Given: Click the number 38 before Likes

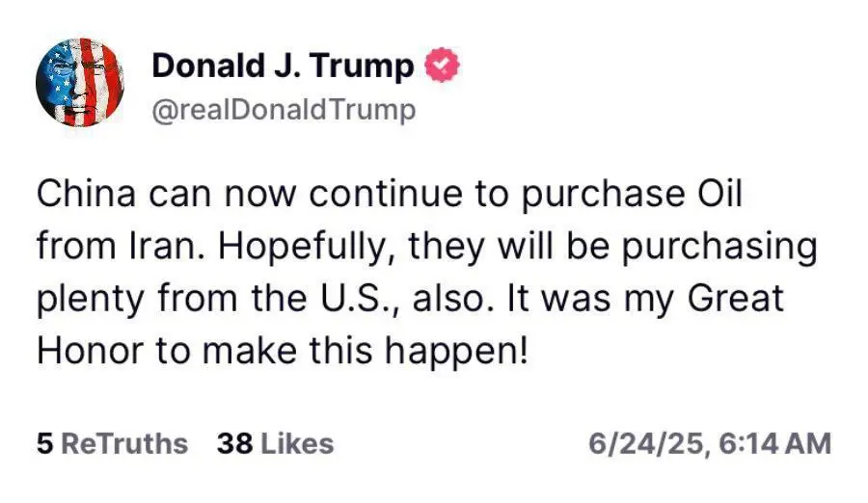Looking at the screenshot, I should pos(235,444).
